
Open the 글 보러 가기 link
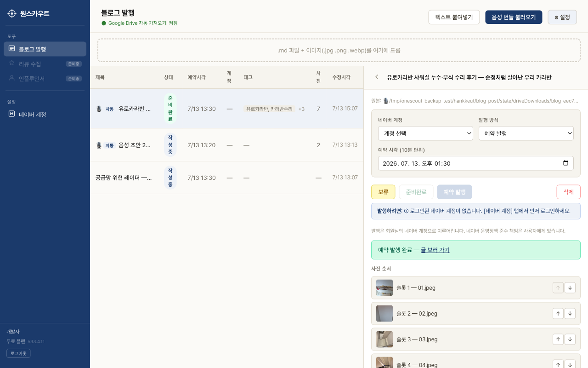click(435, 250)
